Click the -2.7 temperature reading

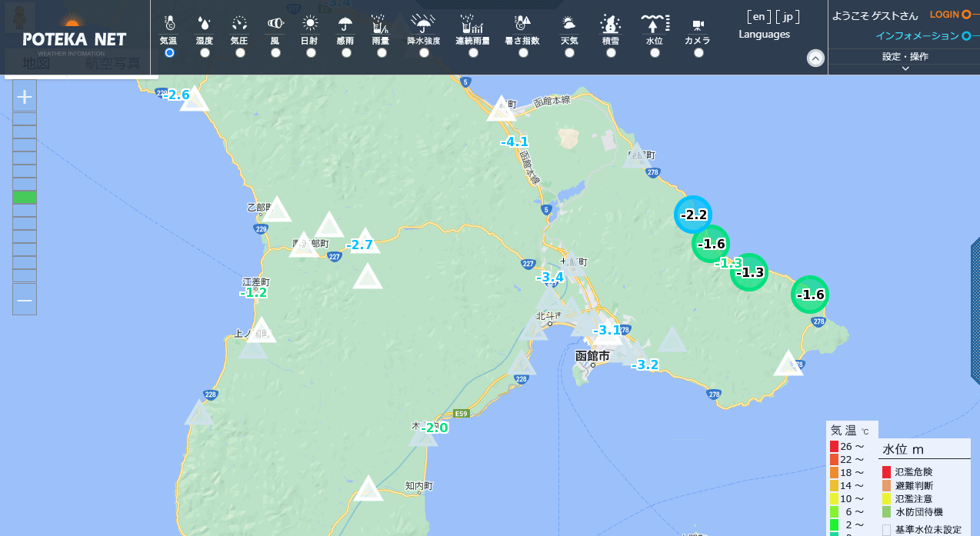[359, 245]
